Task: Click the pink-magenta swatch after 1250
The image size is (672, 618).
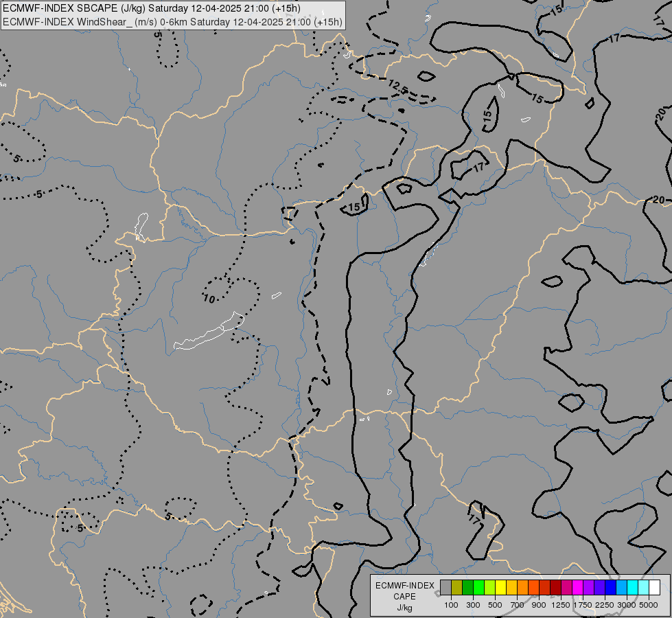Action: [566, 587]
